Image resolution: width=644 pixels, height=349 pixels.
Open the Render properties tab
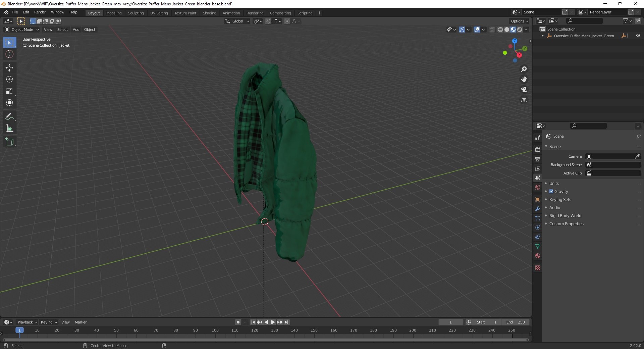point(538,149)
